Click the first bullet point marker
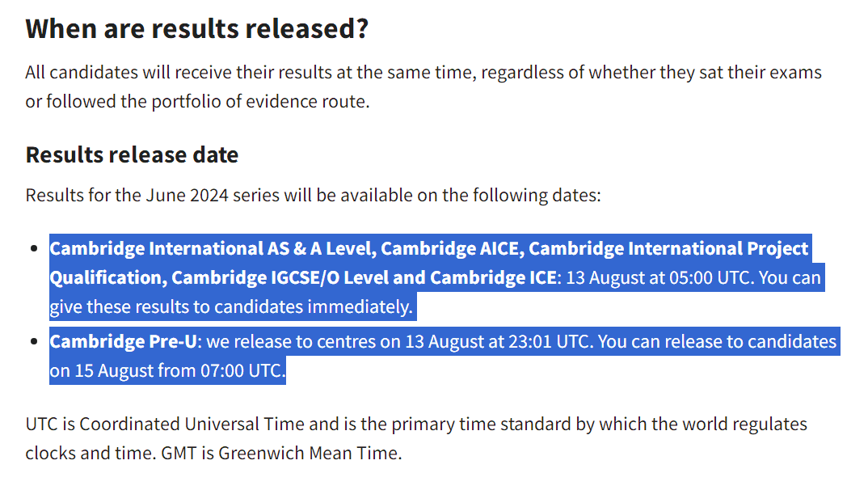Image resolution: width=868 pixels, height=490 pixels. point(34,248)
